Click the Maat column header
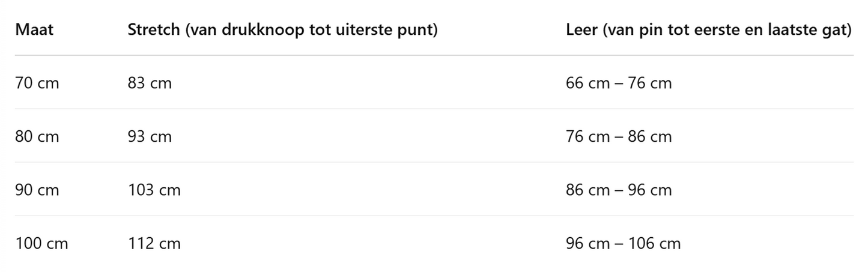The width and height of the screenshot is (868, 275). [34, 30]
